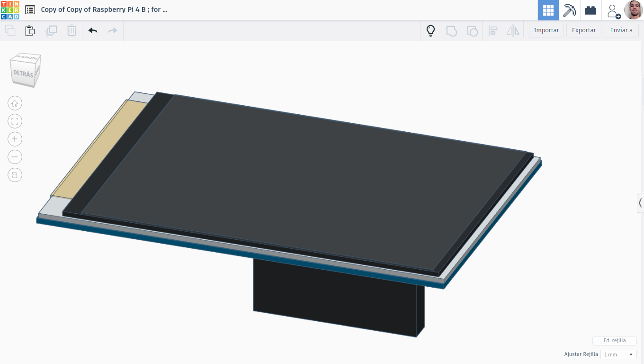Click the Group shapes icon
644x364 pixels.
pyautogui.click(x=452, y=31)
